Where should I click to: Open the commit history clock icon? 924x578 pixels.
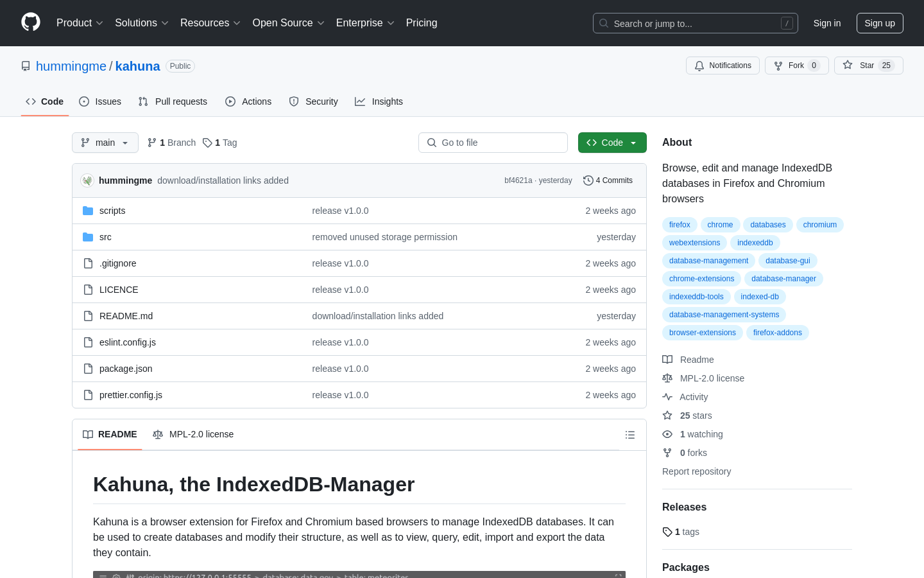(x=588, y=180)
